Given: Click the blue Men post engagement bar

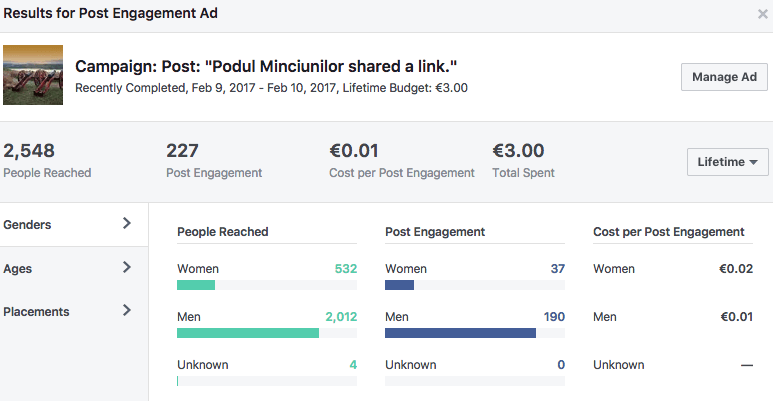Looking at the screenshot, I should point(460,333).
